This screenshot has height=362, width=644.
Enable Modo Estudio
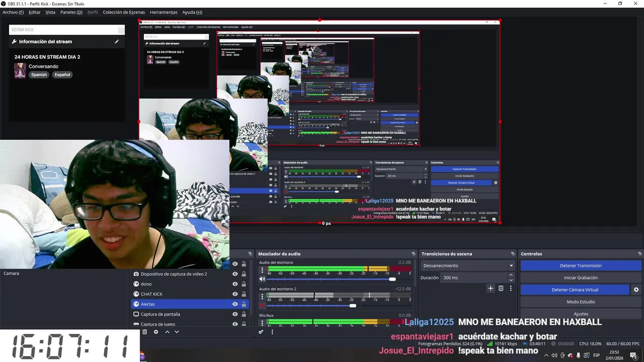click(x=581, y=302)
